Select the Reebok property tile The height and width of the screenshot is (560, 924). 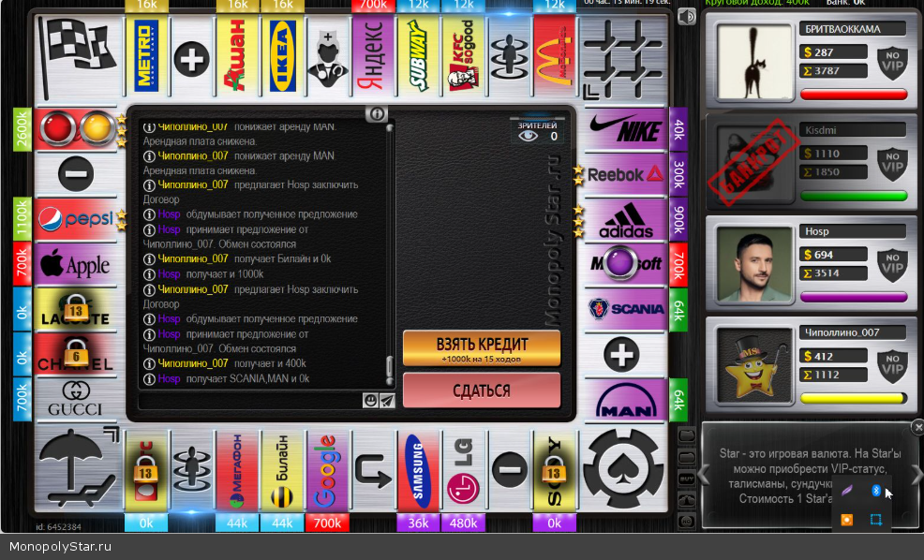tap(625, 174)
